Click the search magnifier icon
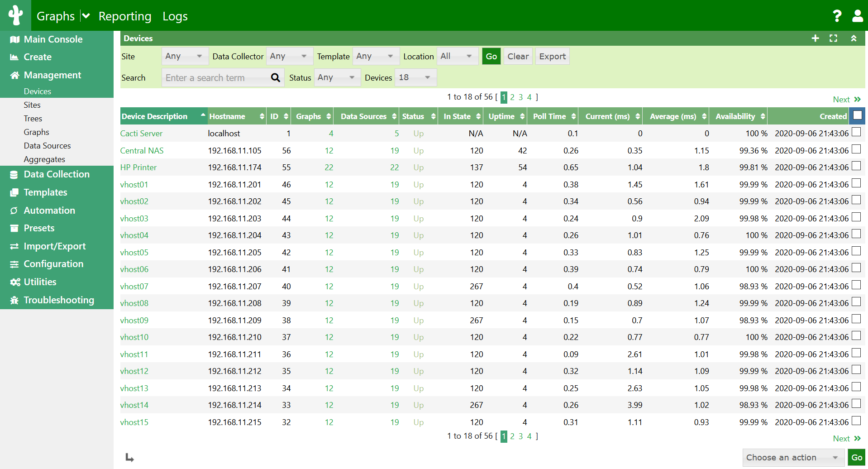 click(x=276, y=77)
